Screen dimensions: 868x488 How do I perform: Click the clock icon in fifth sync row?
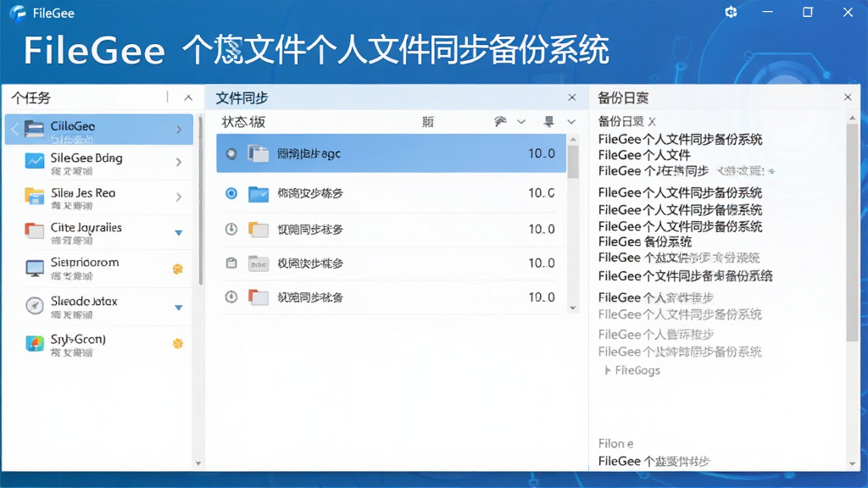[x=231, y=297]
